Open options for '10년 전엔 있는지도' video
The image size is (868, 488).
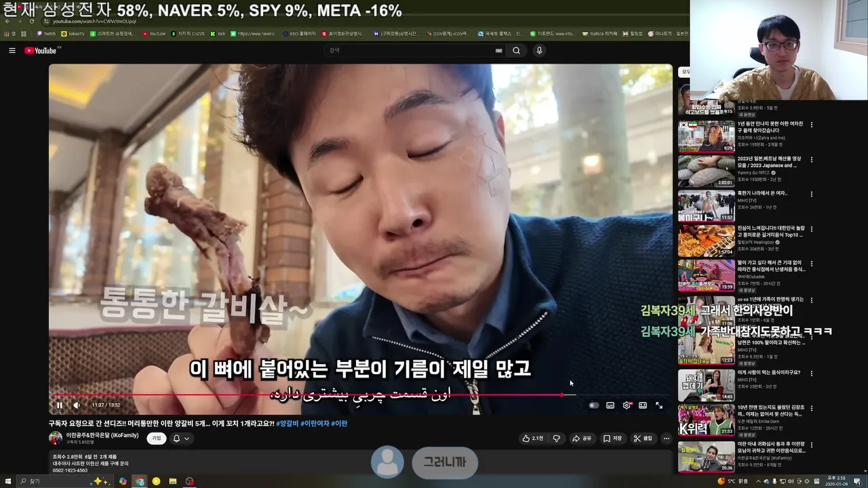[811, 408]
